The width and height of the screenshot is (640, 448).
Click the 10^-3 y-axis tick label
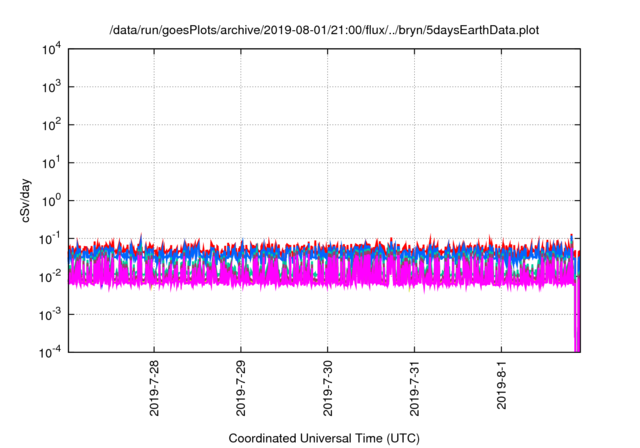(x=51, y=315)
